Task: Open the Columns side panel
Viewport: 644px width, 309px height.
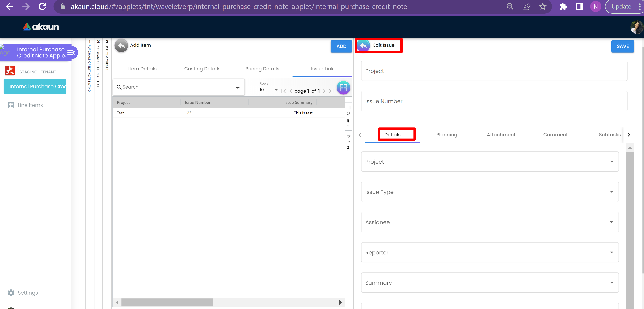Action: 348,117
